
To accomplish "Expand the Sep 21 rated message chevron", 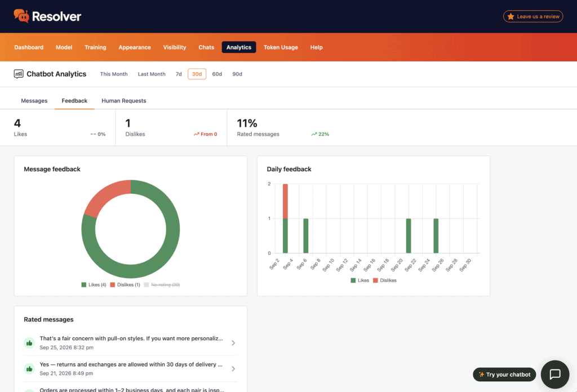I will click(233, 368).
